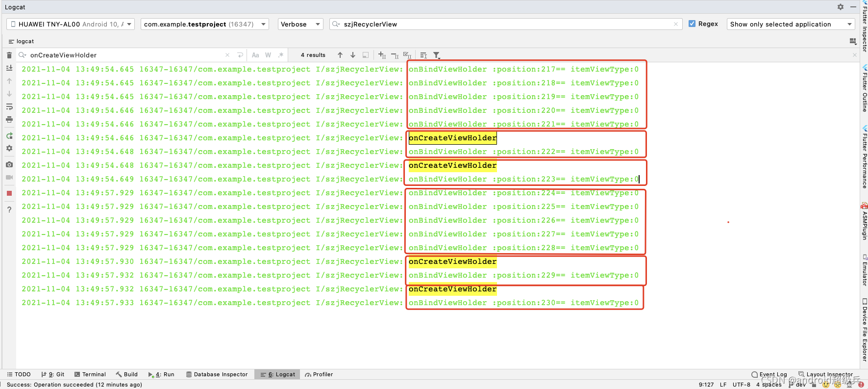
Task: Take a screenshot with the camera icon
Action: point(9,164)
